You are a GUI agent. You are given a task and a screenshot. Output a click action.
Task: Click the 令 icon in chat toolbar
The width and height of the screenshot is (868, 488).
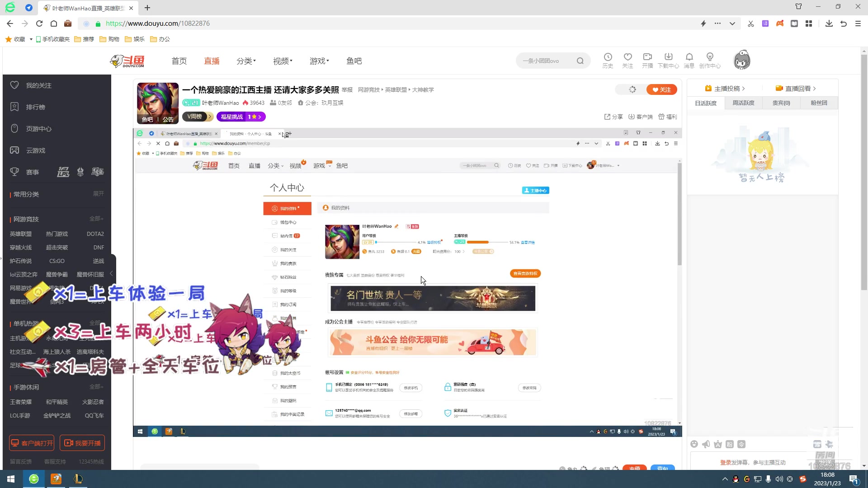click(741, 444)
